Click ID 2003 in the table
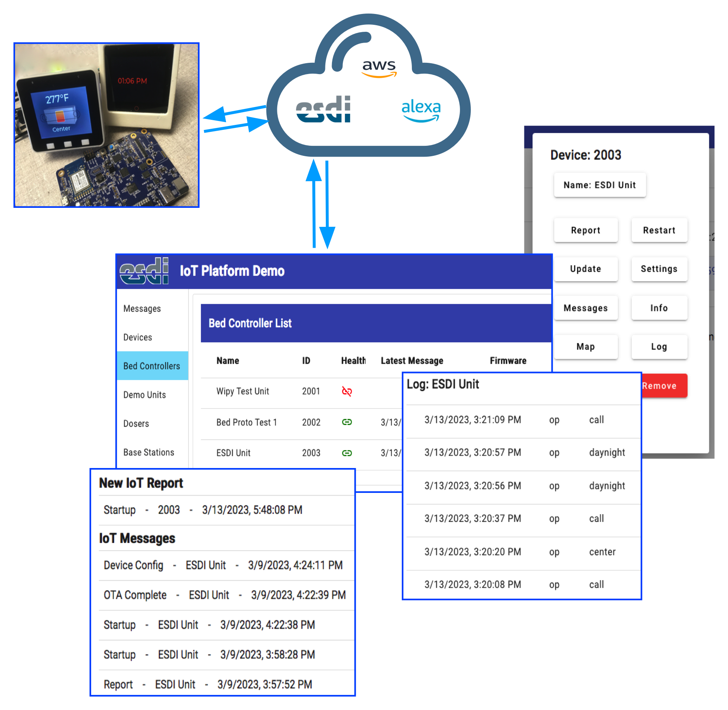 coord(311,453)
